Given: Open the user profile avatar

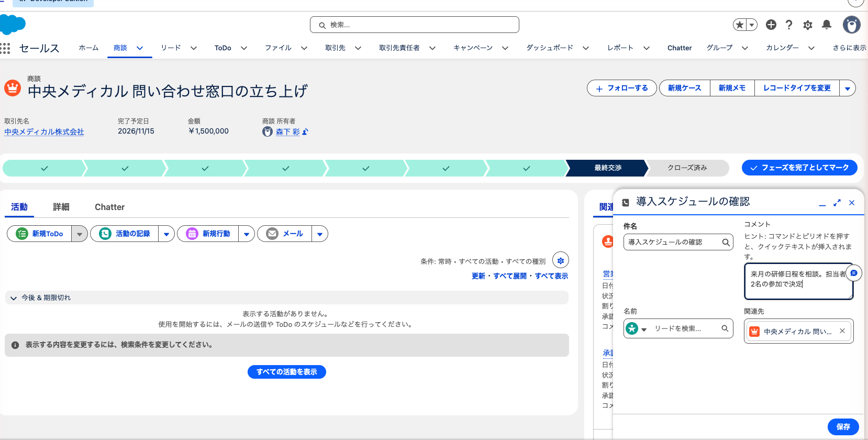Looking at the screenshot, I should click(x=852, y=25).
